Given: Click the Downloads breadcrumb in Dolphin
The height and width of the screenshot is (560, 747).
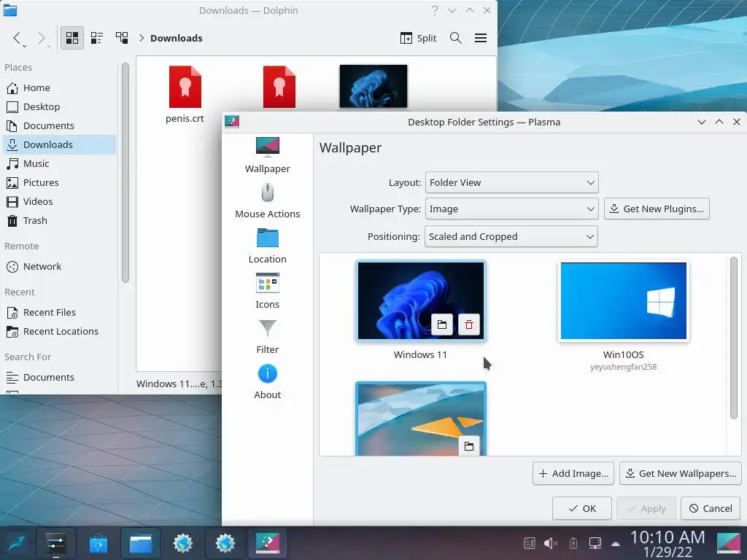Looking at the screenshot, I should click(177, 38).
